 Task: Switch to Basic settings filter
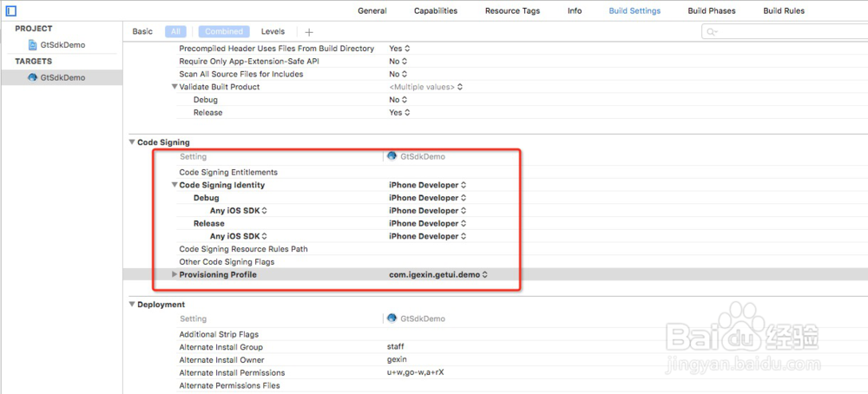click(x=142, y=32)
